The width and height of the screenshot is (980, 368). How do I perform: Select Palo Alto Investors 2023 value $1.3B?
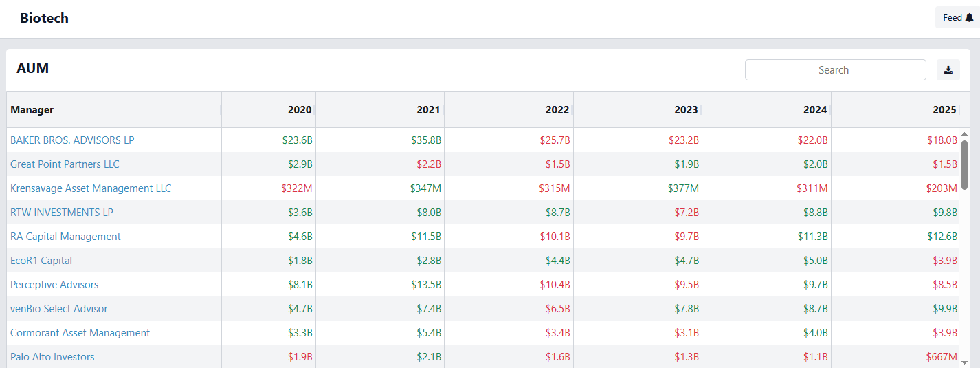[687, 356]
